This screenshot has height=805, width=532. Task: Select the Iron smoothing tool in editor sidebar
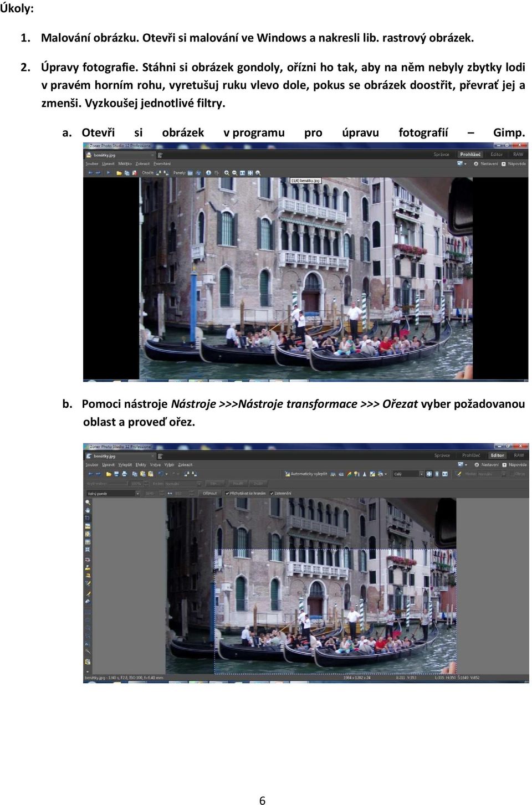click(88, 575)
